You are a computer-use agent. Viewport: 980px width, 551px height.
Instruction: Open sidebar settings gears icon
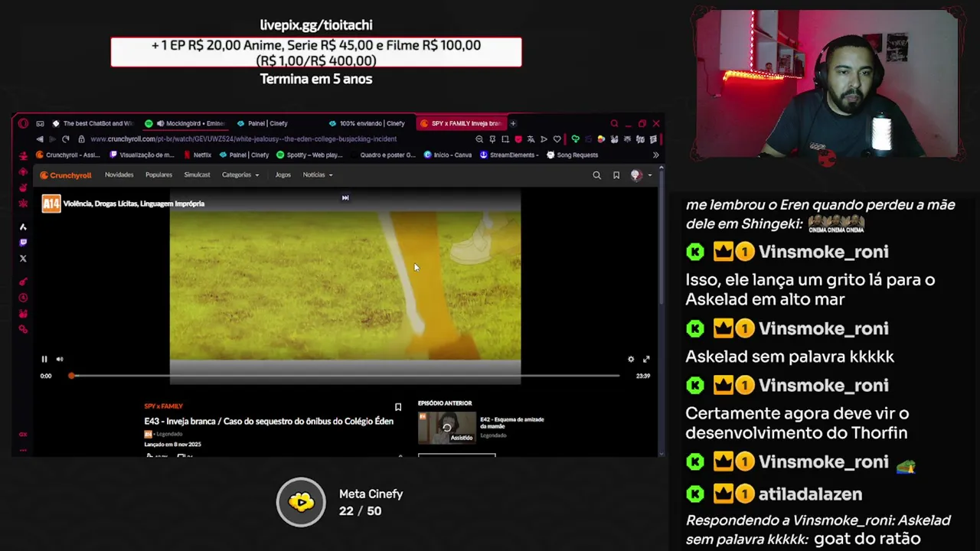coord(23,329)
